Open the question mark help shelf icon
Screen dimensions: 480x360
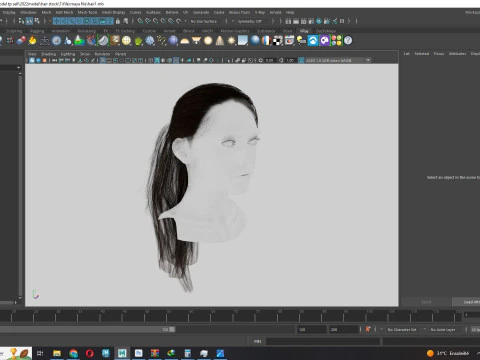click(348, 41)
